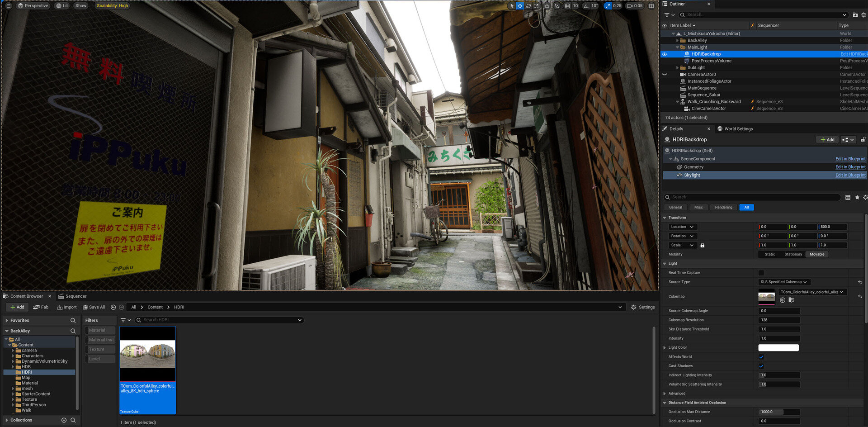The height and width of the screenshot is (427, 868).
Task: Open the Light Color swatch
Action: point(778,348)
